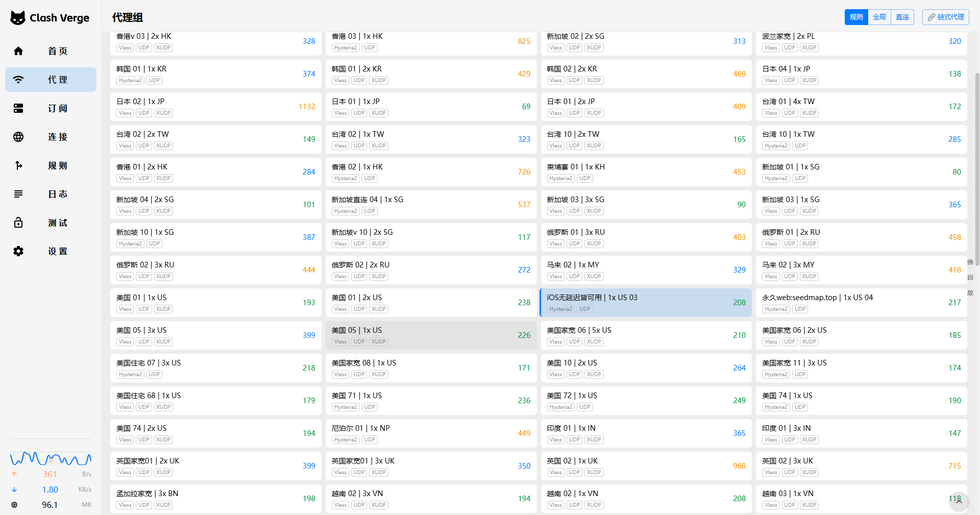Viewport: 980px width, 515px height.
Task: Click the proxies wifi icon in sidebar
Action: [18, 80]
